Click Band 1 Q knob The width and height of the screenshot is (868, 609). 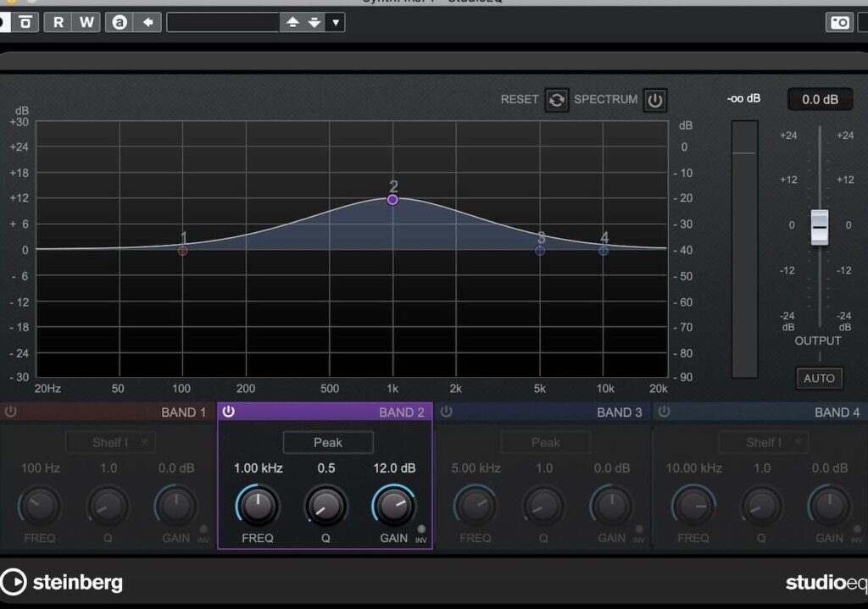(108, 506)
